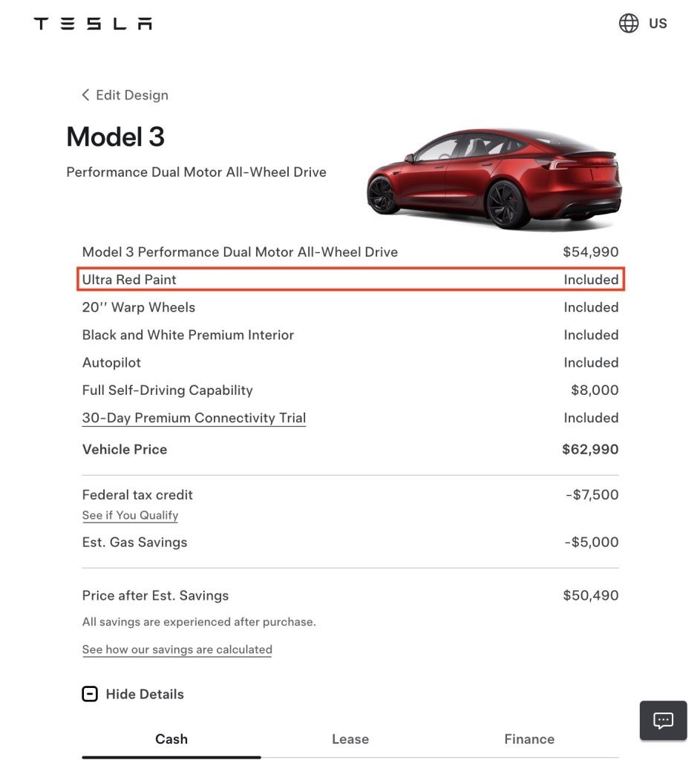
Task: Open the See if You Qualify link
Action: click(130, 515)
